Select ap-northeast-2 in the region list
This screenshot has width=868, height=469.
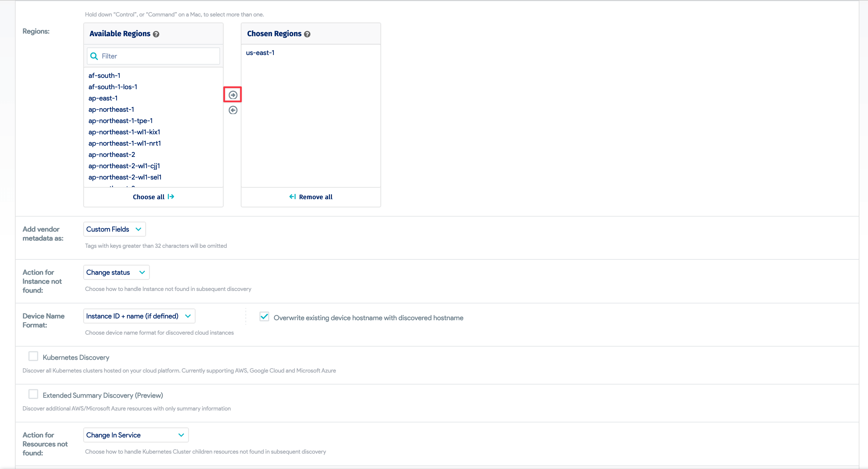click(x=112, y=155)
